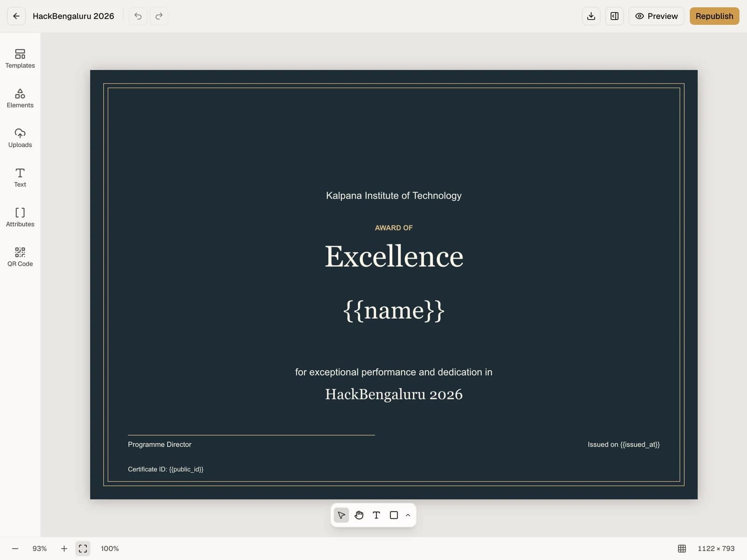Open the Preview mode
The width and height of the screenshot is (747, 560).
(x=656, y=16)
